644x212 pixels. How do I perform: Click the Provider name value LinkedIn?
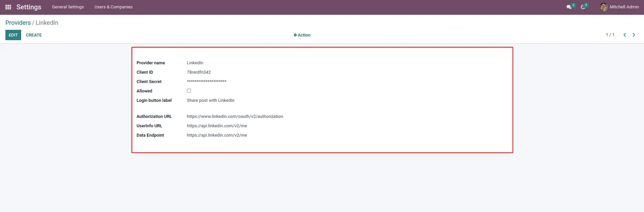(x=195, y=63)
